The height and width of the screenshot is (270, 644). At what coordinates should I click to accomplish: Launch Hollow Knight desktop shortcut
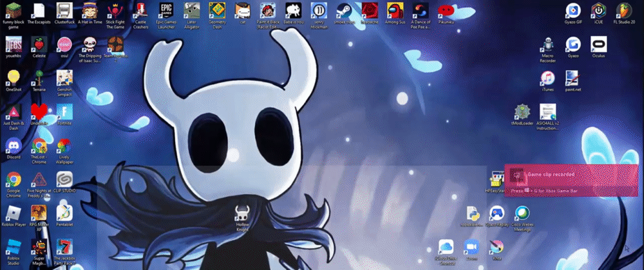[x=243, y=219]
